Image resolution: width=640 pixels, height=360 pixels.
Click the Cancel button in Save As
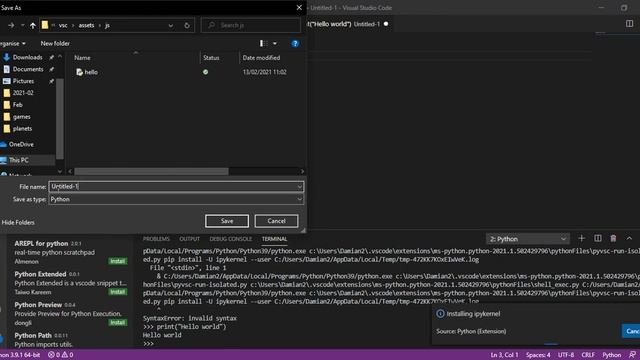click(x=276, y=221)
